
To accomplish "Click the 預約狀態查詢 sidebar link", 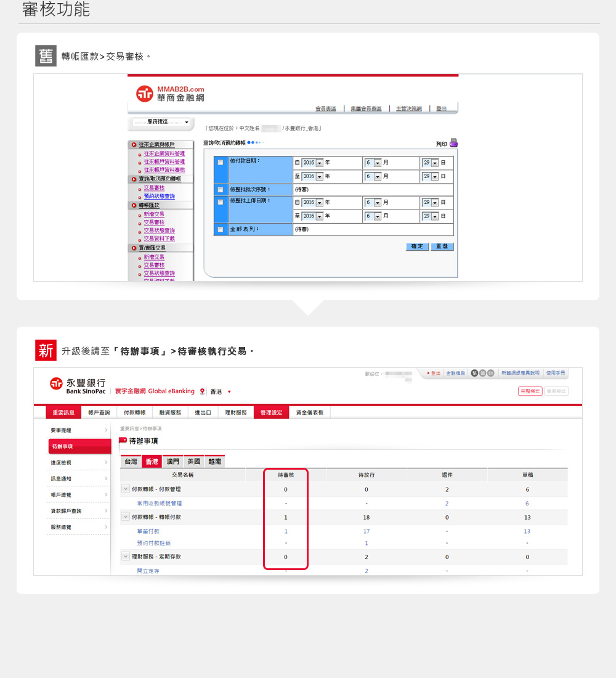I will point(159,196).
